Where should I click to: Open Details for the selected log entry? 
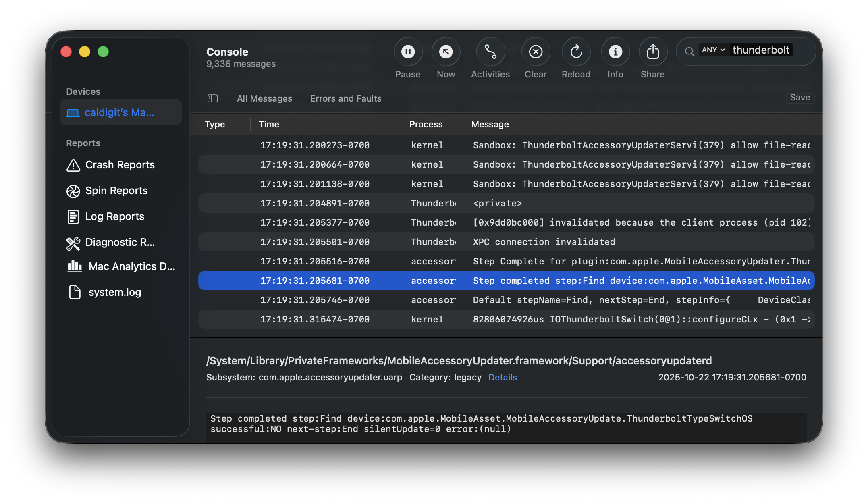(503, 377)
